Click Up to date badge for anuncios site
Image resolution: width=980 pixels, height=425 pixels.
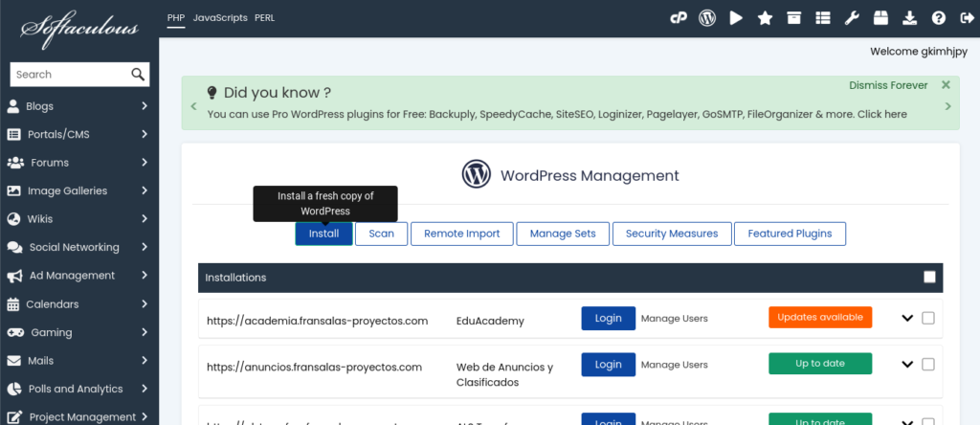(x=820, y=364)
